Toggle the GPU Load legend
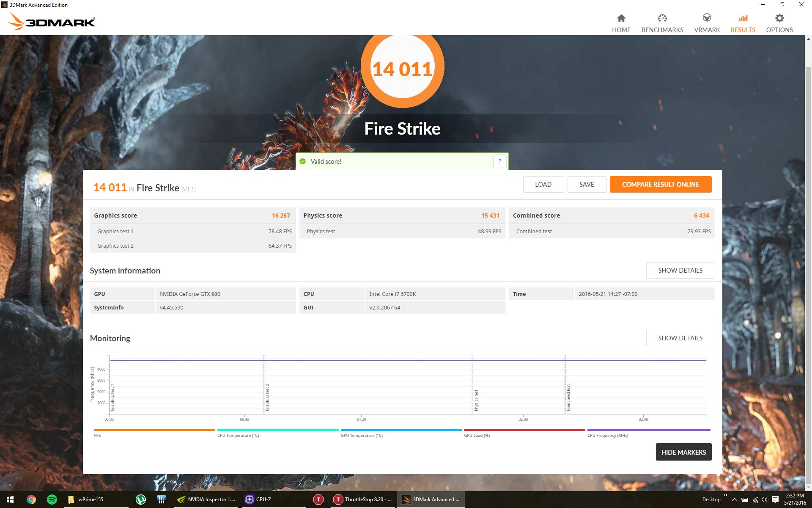The image size is (812, 508). (x=524, y=433)
